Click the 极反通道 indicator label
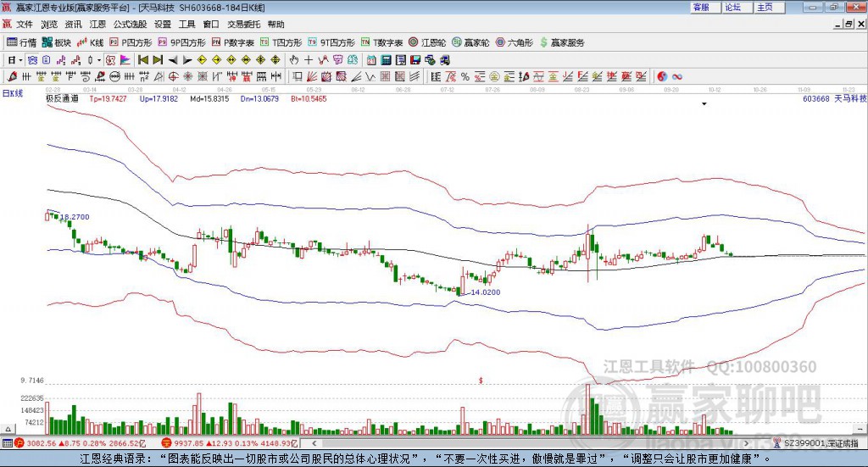 point(62,98)
